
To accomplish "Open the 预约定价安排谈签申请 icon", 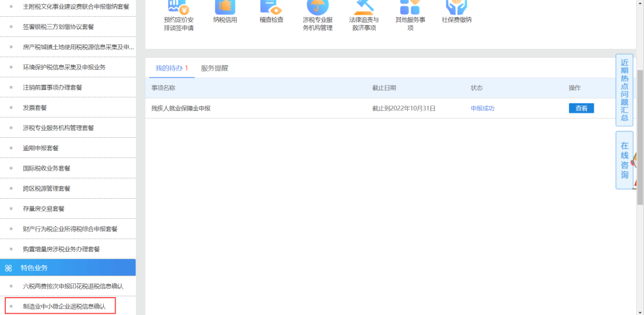I will 179,6.
